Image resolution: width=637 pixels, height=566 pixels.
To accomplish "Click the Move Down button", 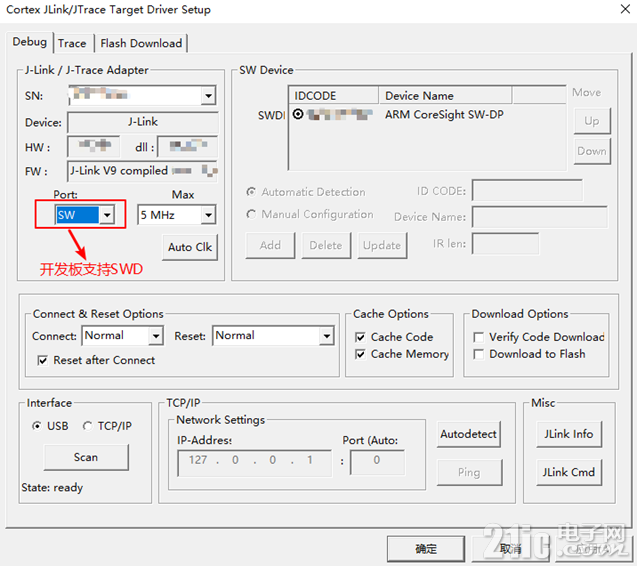I will click(592, 151).
